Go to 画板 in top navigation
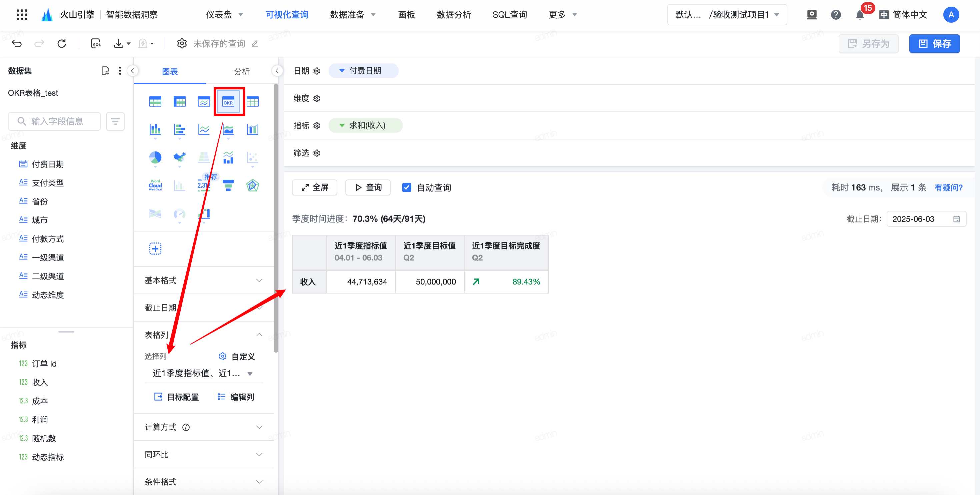Screen dimensions: 980x495 click(x=406, y=15)
